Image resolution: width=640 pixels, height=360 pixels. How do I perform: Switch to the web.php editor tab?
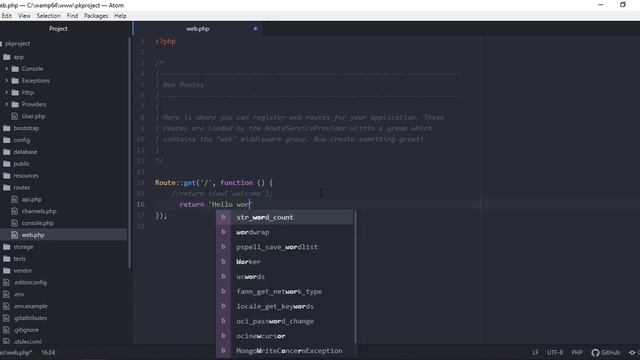[198, 29]
